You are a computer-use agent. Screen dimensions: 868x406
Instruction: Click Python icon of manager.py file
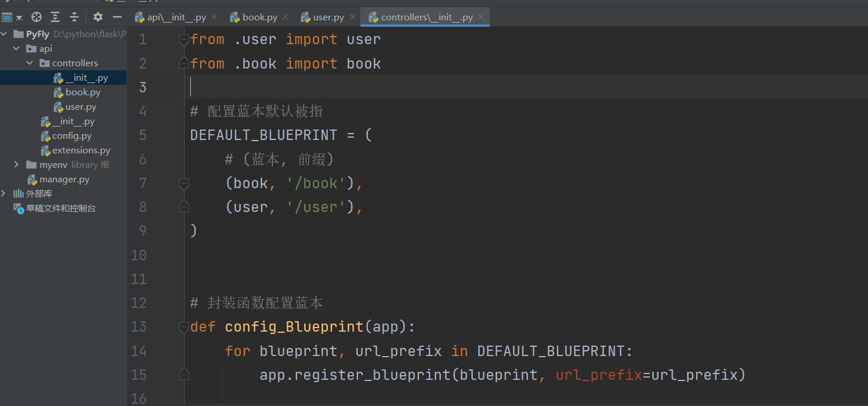point(32,179)
